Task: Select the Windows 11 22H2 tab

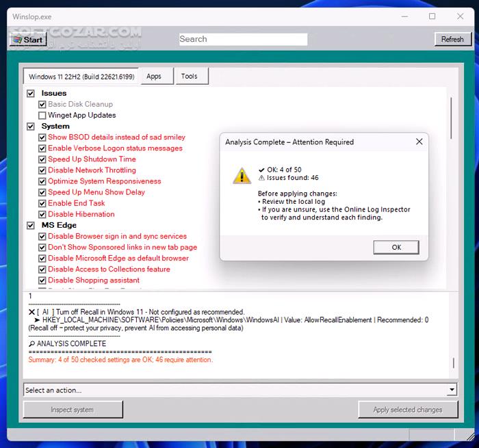Action: pyautogui.click(x=81, y=77)
